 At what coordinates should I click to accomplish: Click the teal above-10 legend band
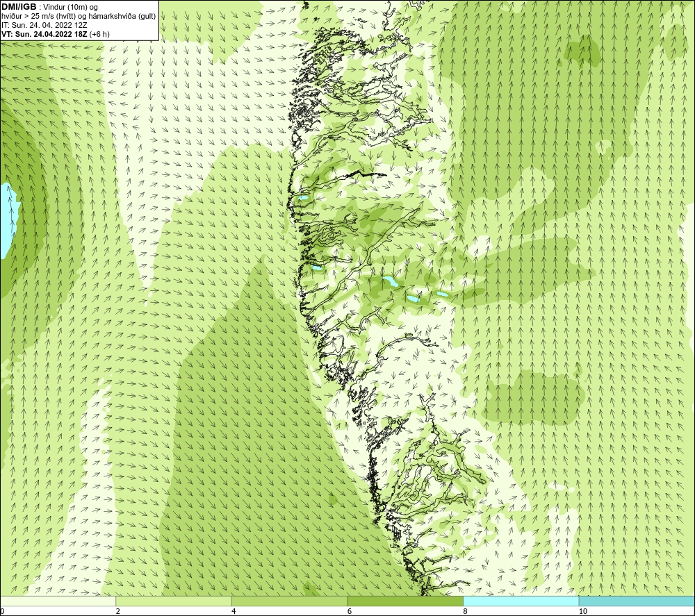(x=637, y=601)
